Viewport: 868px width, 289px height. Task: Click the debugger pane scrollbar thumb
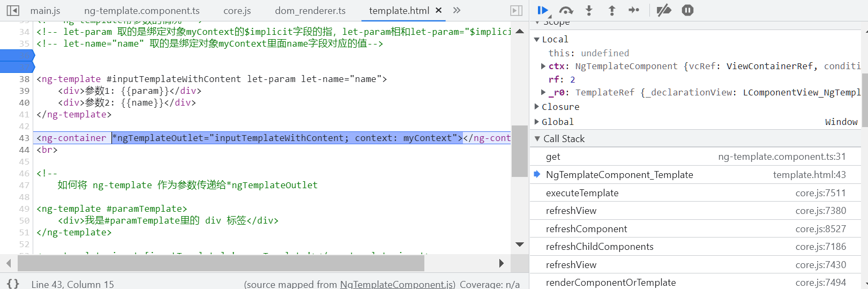[x=865, y=99]
